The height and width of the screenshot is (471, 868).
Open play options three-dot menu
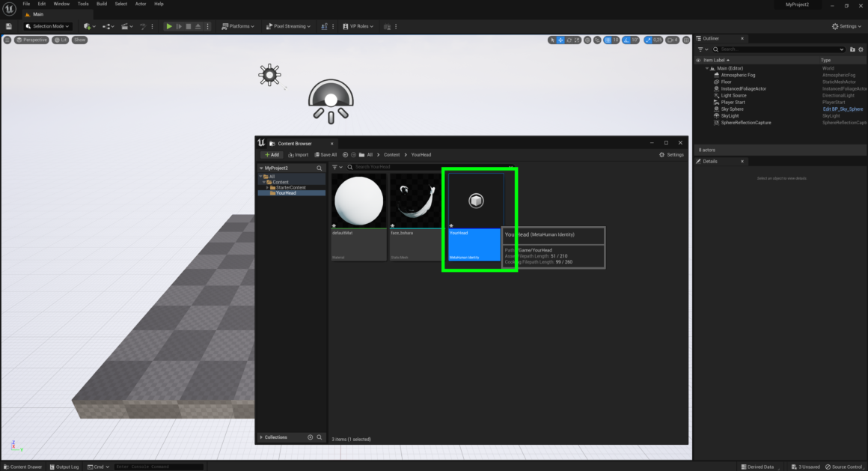pos(207,26)
